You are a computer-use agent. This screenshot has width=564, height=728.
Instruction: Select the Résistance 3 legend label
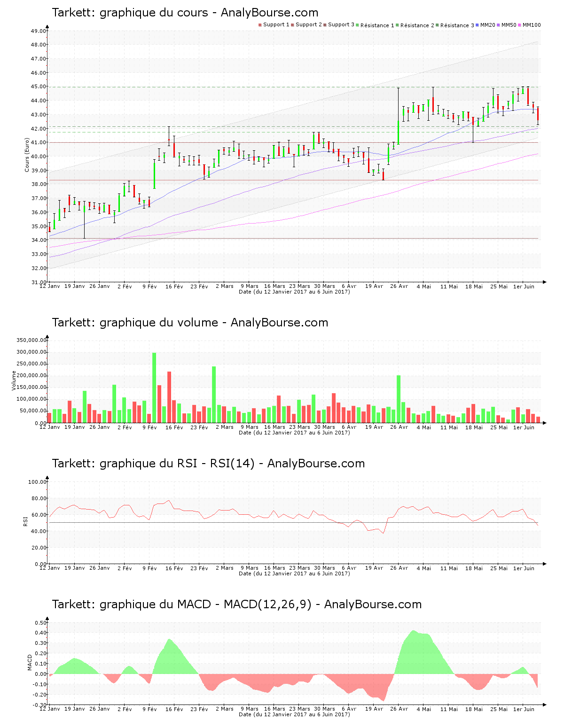click(457, 25)
